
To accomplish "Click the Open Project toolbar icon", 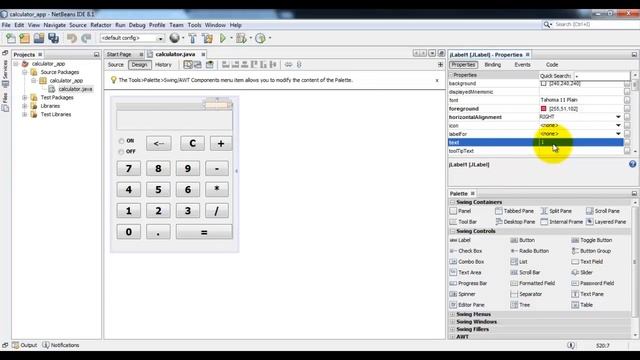I will [39, 38].
